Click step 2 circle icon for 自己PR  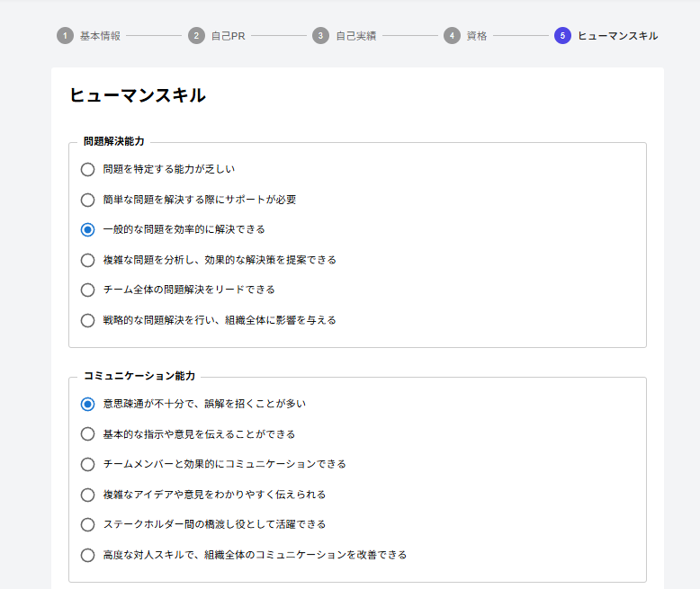click(196, 36)
